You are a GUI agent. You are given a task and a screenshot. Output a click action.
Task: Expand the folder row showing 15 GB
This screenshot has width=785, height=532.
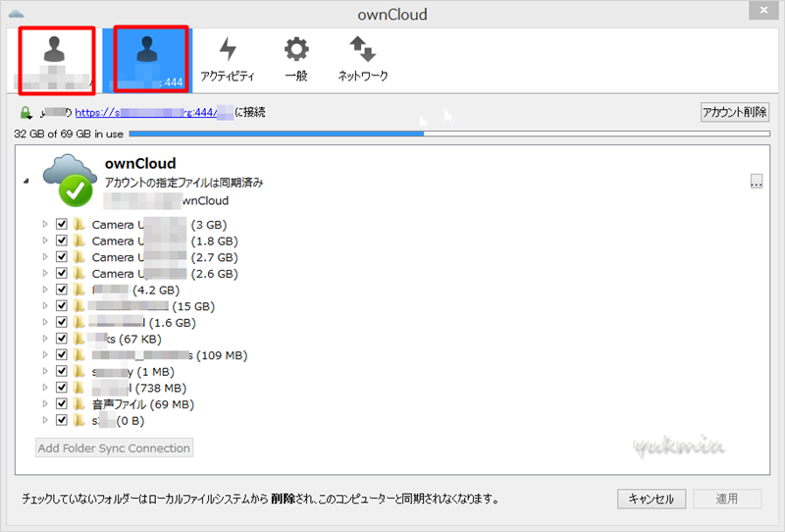pyautogui.click(x=44, y=305)
